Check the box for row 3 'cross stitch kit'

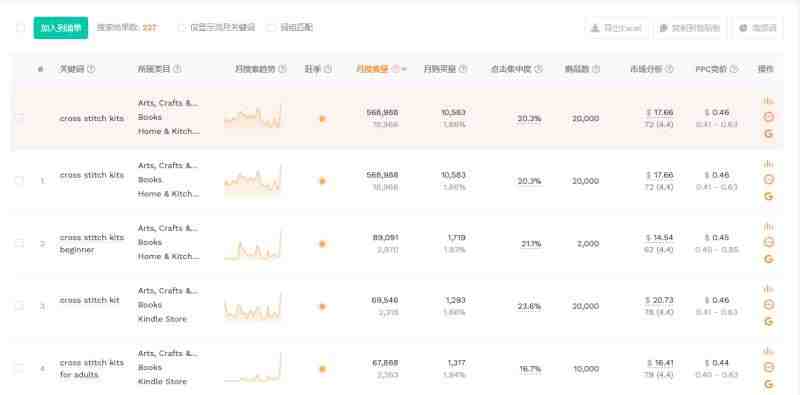(x=19, y=306)
